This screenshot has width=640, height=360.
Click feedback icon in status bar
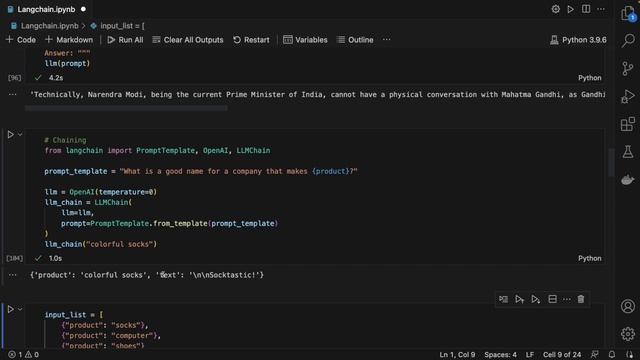(x=595, y=355)
